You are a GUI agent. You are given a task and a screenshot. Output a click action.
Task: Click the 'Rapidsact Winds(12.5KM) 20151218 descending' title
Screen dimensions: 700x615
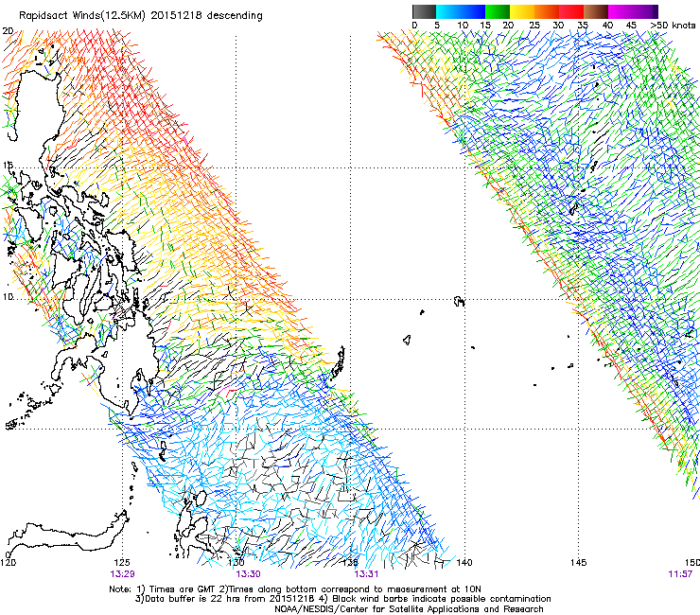pyautogui.click(x=141, y=16)
